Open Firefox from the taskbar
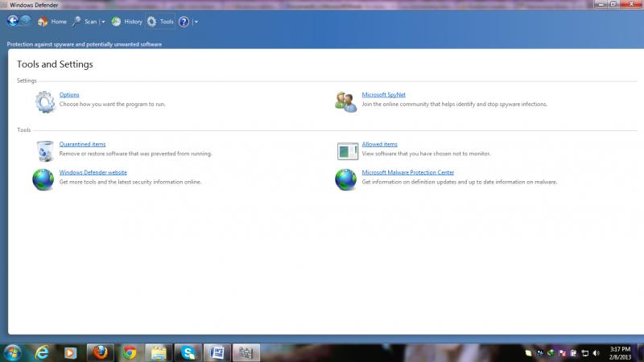Image resolution: width=644 pixels, height=362 pixels. (x=100, y=352)
